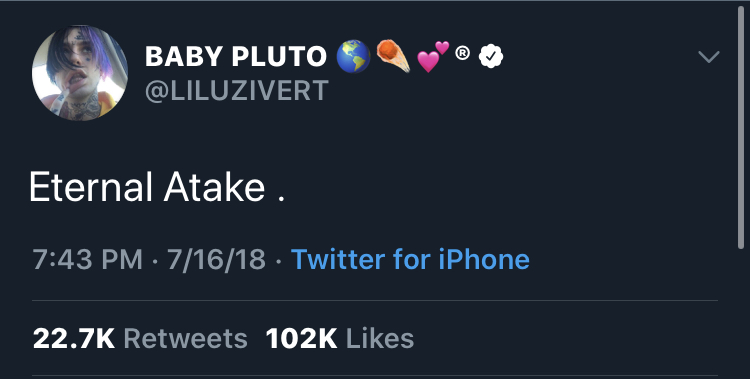Click the word Retweets label
Viewport: 750px width, 379px height.
pyautogui.click(x=186, y=338)
